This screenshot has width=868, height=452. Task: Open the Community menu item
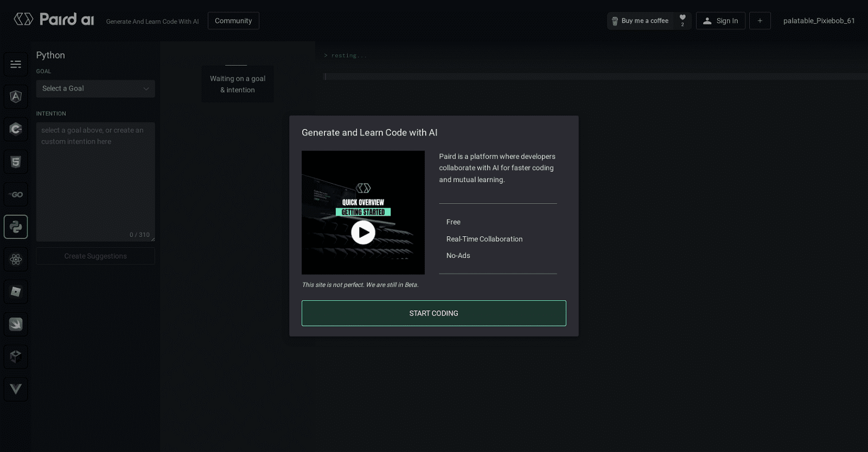233,21
